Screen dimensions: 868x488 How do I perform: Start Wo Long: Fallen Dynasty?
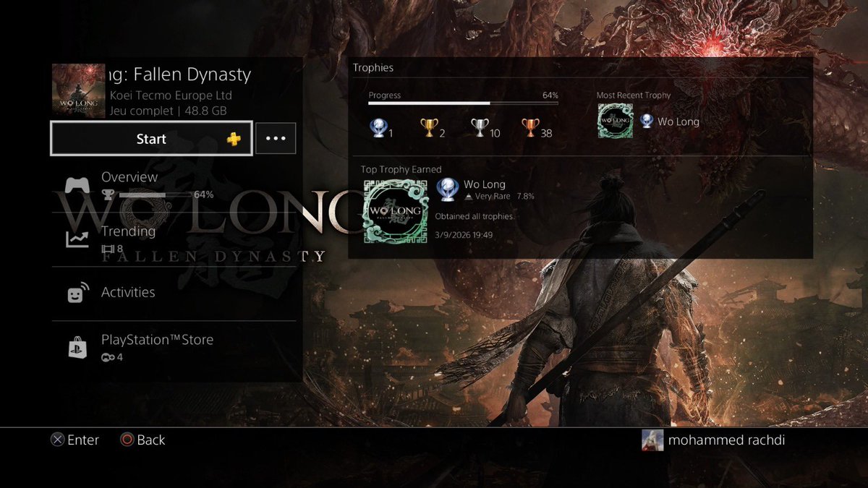coord(151,138)
